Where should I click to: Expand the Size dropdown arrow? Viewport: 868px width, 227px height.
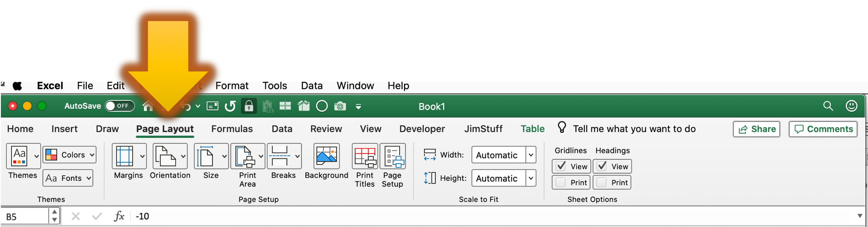pos(224,156)
